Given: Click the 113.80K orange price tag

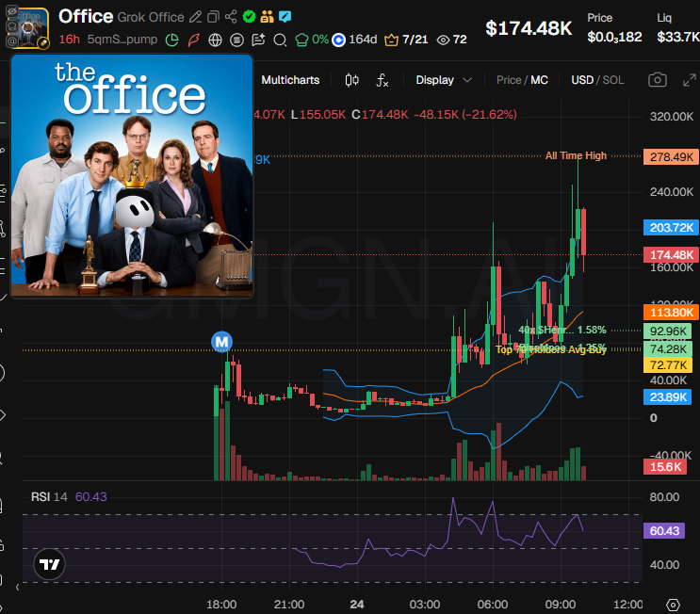Looking at the screenshot, I should [671, 313].
